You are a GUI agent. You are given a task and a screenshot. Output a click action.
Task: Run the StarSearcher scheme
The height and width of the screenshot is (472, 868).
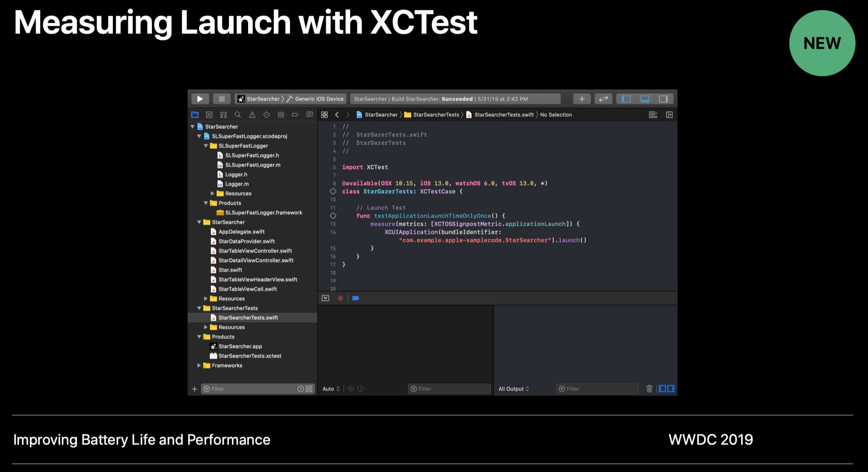pos(200,99)
